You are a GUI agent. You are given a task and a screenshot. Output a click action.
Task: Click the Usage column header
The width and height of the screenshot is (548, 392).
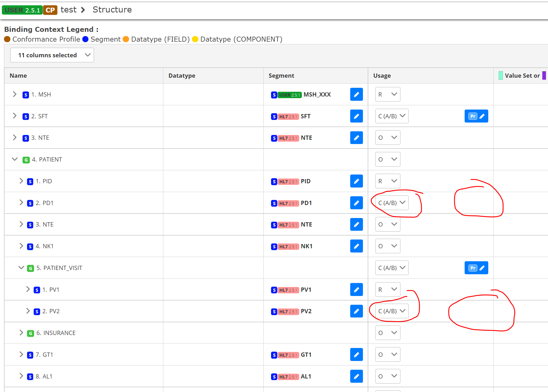[x=382, y=76]
